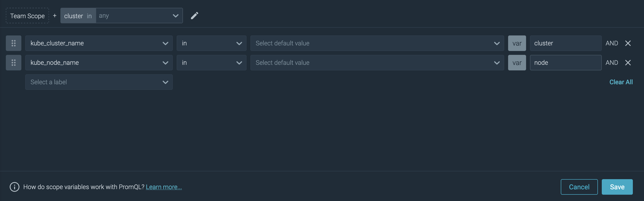The height and width of the screenshot is (201, 644).
Task: Click the plus icon beside Team Scope
Action: click(x=55, y=16)
